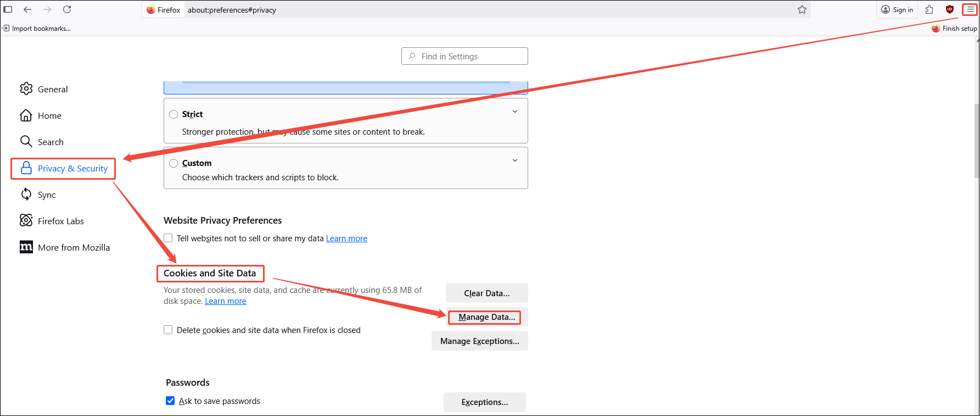The width and height of the screenshot is (980, 416).
Task: Select the Strict protection radio button
Action: point(173,114)
